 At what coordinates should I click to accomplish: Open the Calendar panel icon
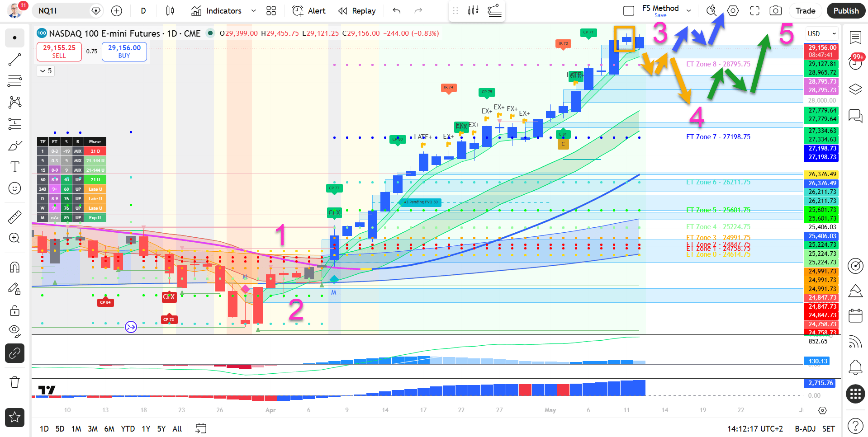[855, 315]
